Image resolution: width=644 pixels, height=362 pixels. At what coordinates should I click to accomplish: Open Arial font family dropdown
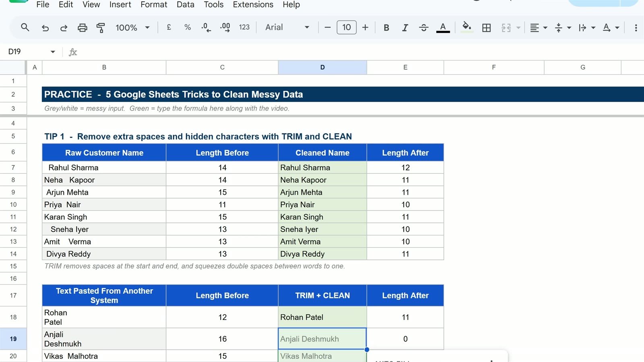tap(287, 27)
